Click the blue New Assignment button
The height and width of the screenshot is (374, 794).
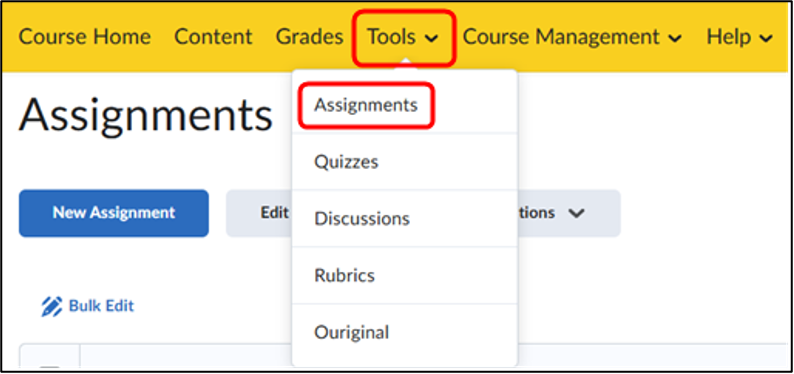(114, 213)
